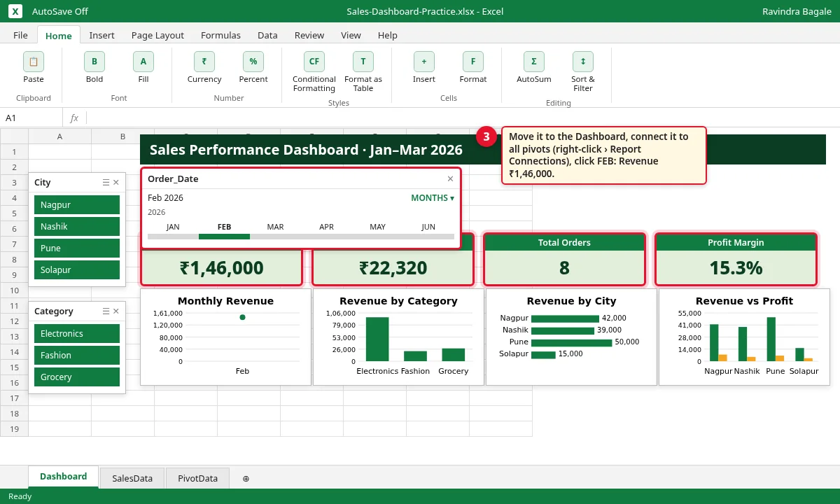Click the user name Ravindra Bagale
This screenshot has height=504, width=840.
point(796,12)
